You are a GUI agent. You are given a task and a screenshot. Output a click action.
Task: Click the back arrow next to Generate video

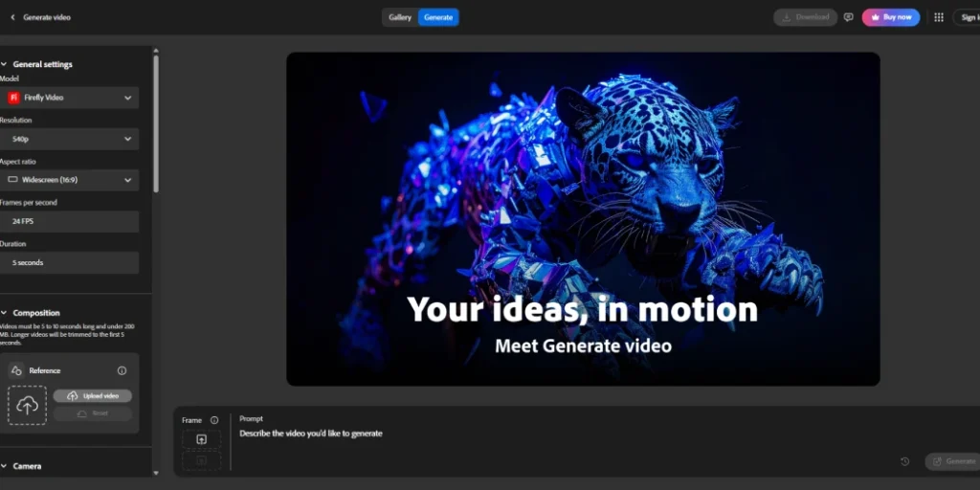[x=12, y=17]
